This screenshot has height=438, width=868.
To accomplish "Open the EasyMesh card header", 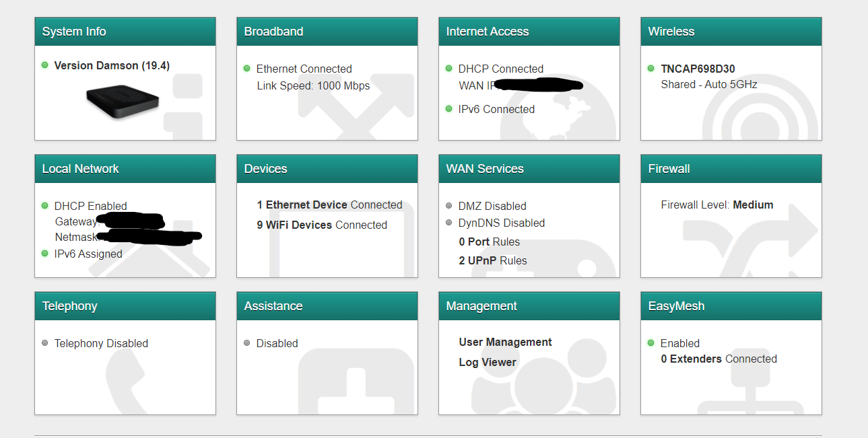I will [731, 306].
